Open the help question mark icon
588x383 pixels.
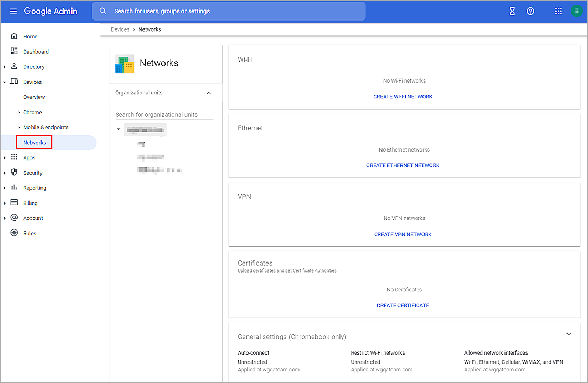click(x=530, y=11)
